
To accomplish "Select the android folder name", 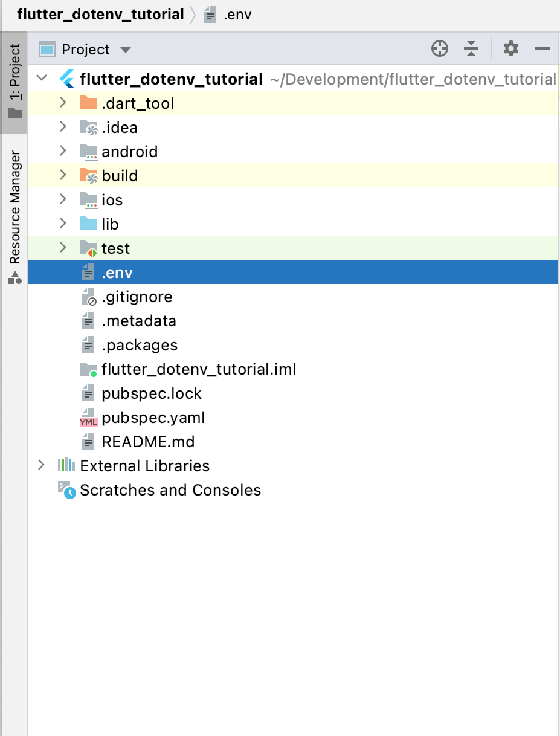I will coord(130,152).
